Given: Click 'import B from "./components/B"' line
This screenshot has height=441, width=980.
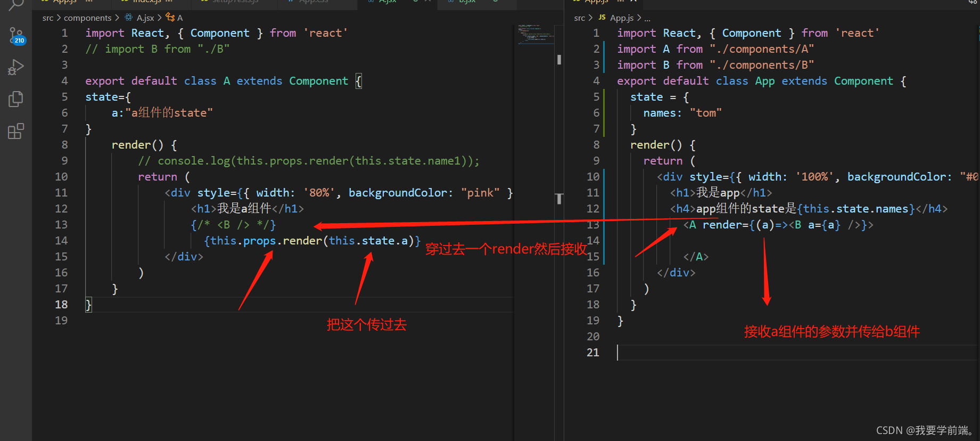Looking at the screenshot, I should click(715, 65).
